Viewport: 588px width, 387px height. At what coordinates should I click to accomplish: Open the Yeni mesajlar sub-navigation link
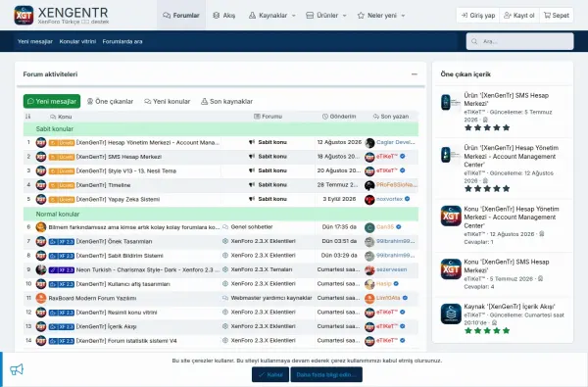[x=35, y=41]
